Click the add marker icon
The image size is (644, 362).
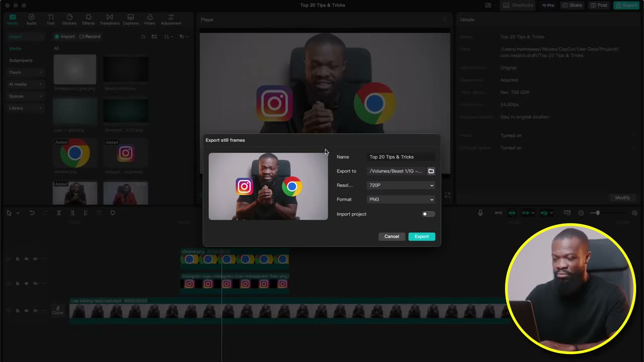click(x=113, y=213)
